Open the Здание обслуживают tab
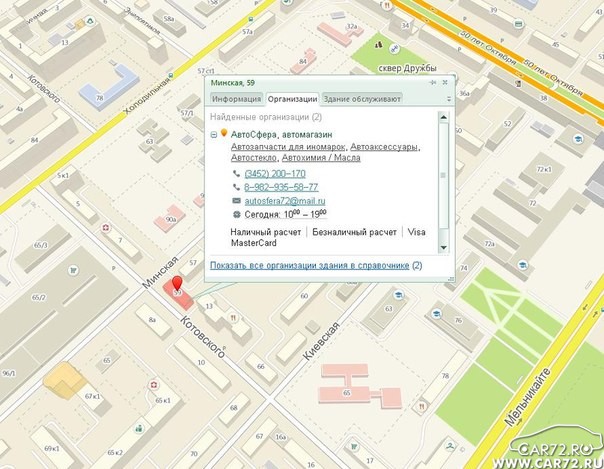The image size is (604, 469). (x=362, y=99)
